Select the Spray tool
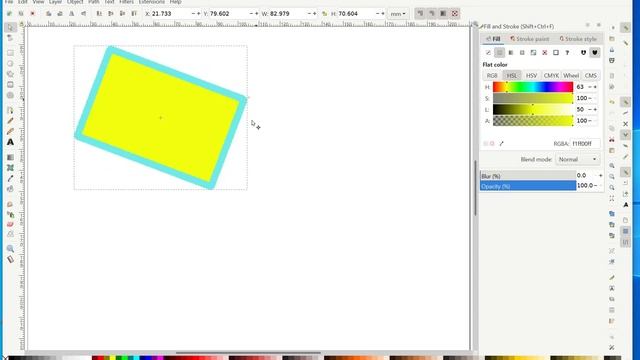640x360 pixels. [x=10, y=214]
